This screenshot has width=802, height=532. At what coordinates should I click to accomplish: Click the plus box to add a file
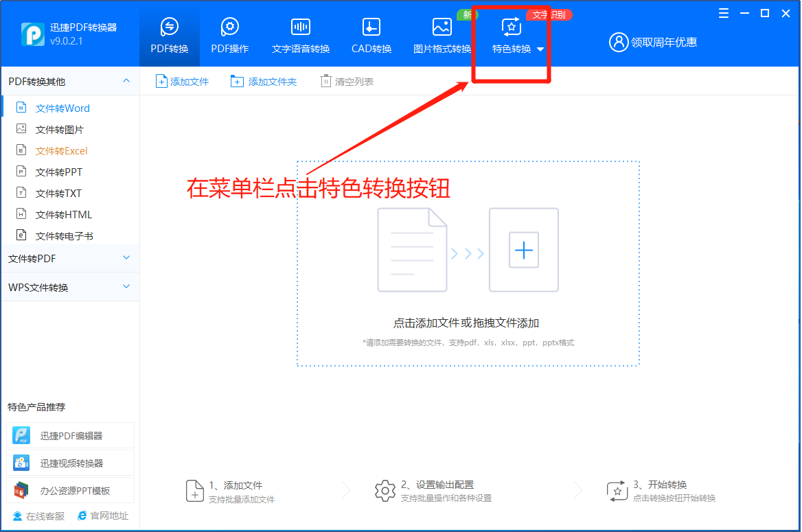(x=524, y=250)
